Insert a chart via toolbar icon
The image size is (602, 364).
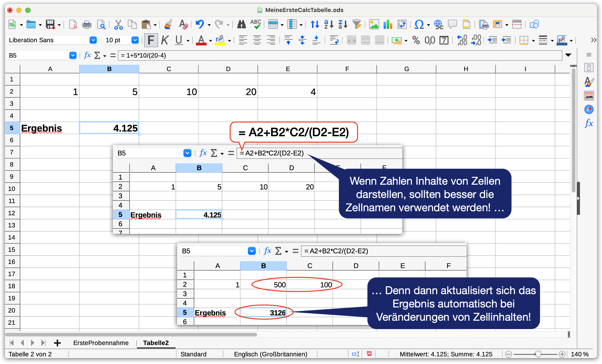pyautogui.click(x=388, y=25)
